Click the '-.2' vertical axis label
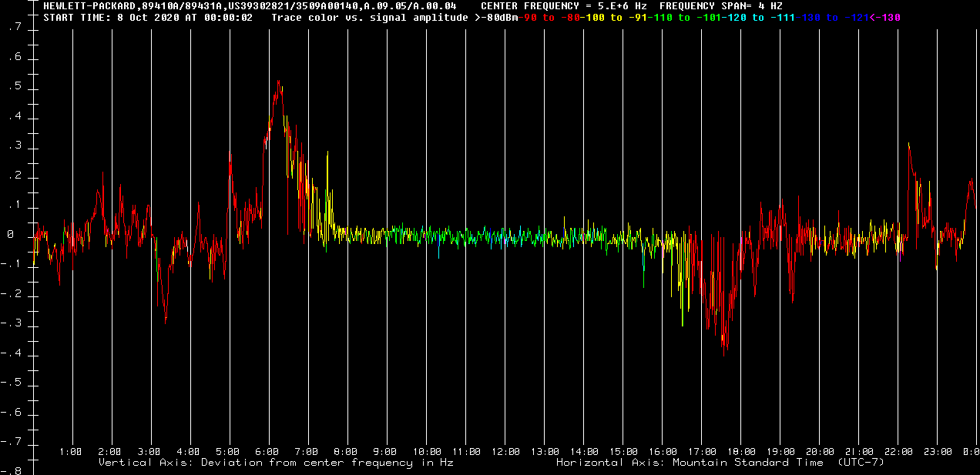 (11, 295)
